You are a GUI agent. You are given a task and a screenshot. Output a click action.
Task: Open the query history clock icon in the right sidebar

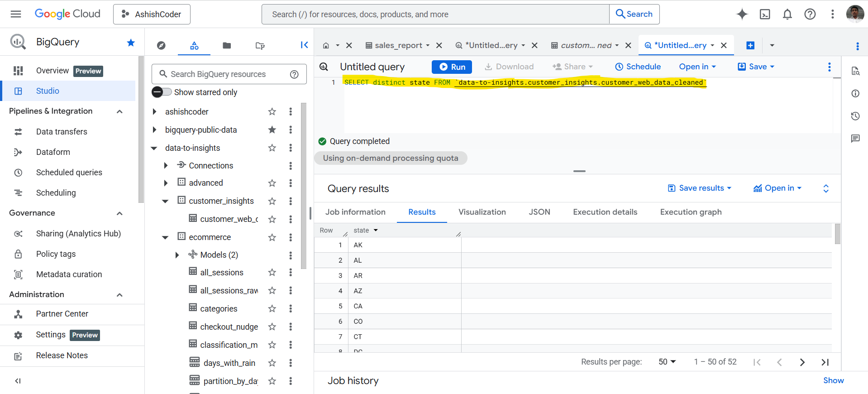855,116
